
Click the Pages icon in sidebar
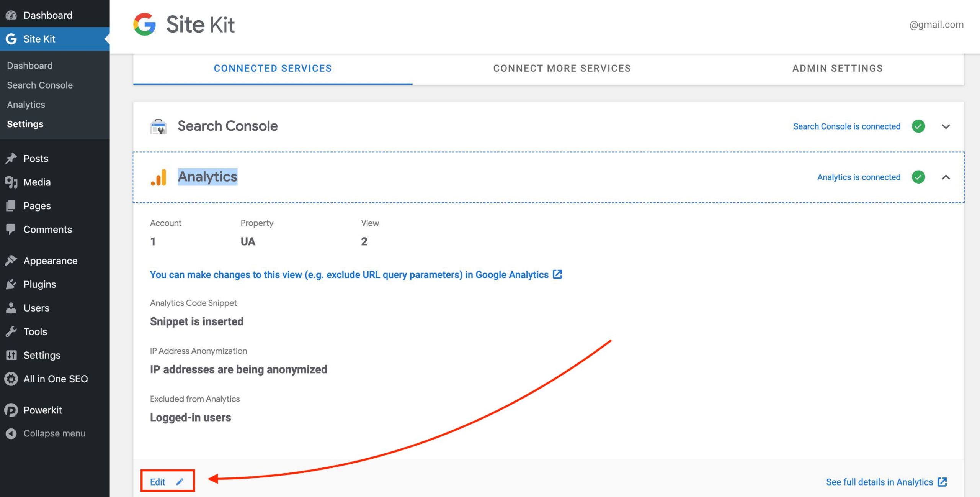point(11,206)
